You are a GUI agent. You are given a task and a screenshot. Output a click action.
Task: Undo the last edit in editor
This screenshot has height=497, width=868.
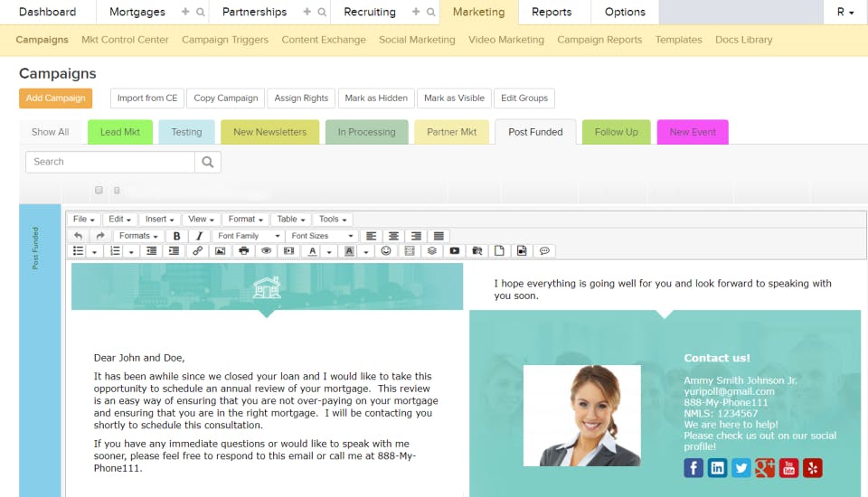[x=78, y=236]
